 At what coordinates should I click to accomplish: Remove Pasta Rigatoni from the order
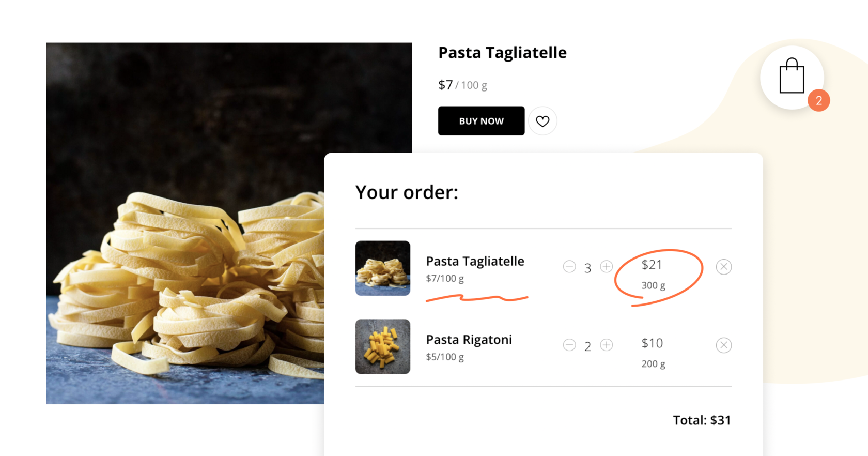coord(723,345)
